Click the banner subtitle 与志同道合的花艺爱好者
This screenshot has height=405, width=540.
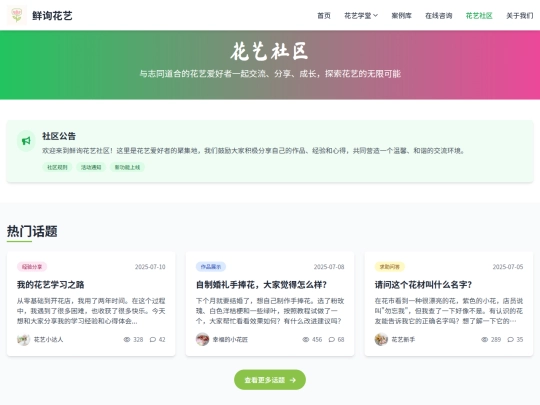[270, 74]
